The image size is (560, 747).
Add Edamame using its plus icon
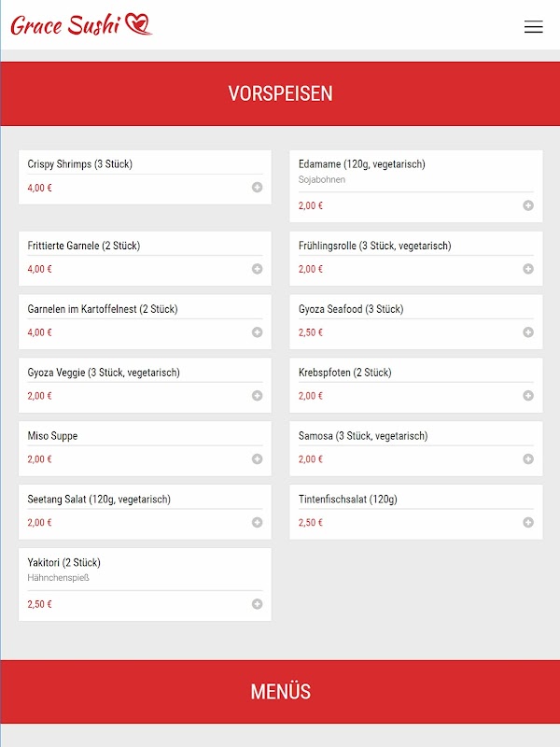click(528, 205)
